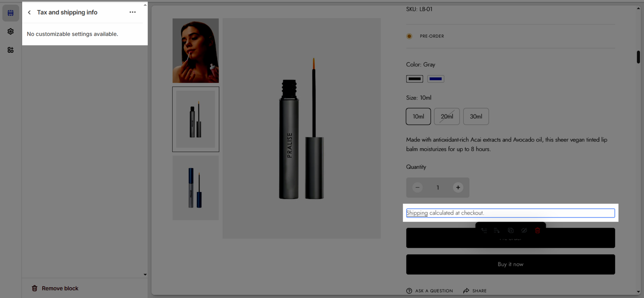Click Remove block button

point(55,288)
